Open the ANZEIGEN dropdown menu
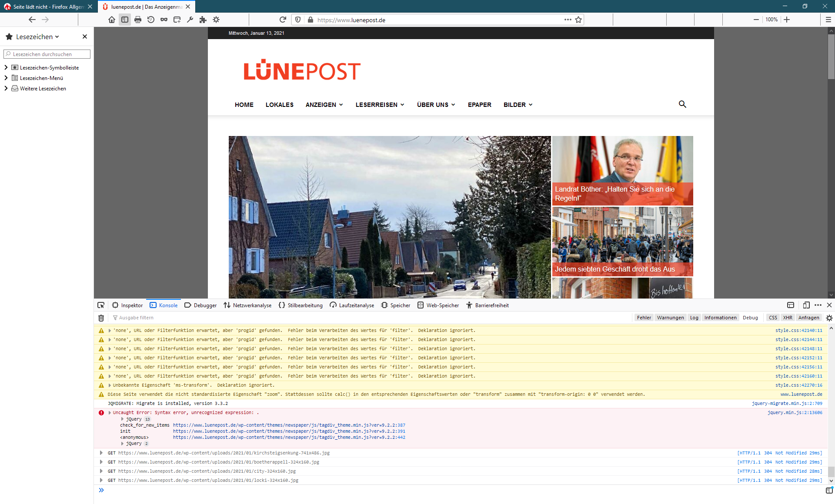Screen dimensions: 835x504 tap(324, 105)
